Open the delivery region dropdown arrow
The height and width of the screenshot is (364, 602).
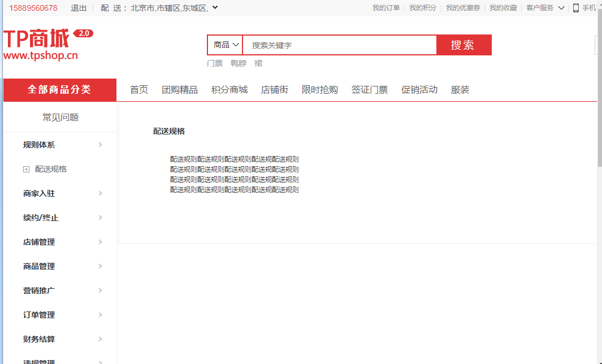pos(215,8)
